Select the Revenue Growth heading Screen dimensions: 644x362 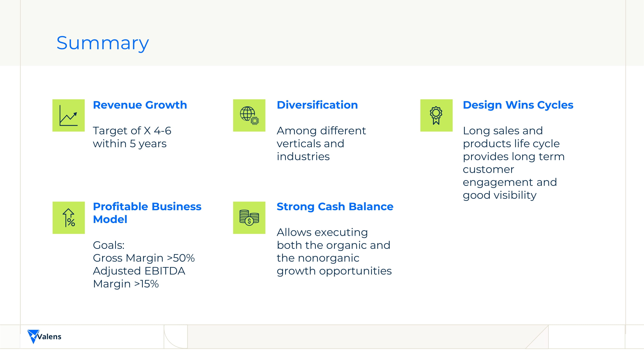(140, 105)
